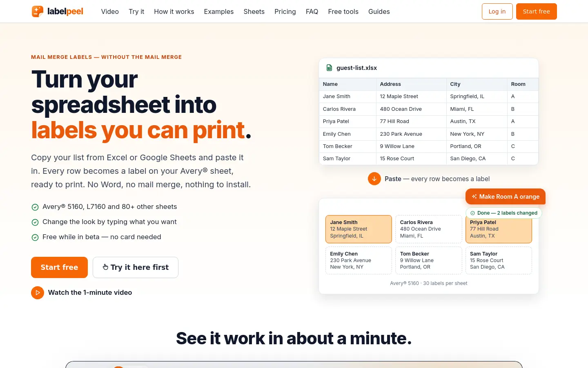
Task: Click the Name column header
Action: (x=347, y=84)
